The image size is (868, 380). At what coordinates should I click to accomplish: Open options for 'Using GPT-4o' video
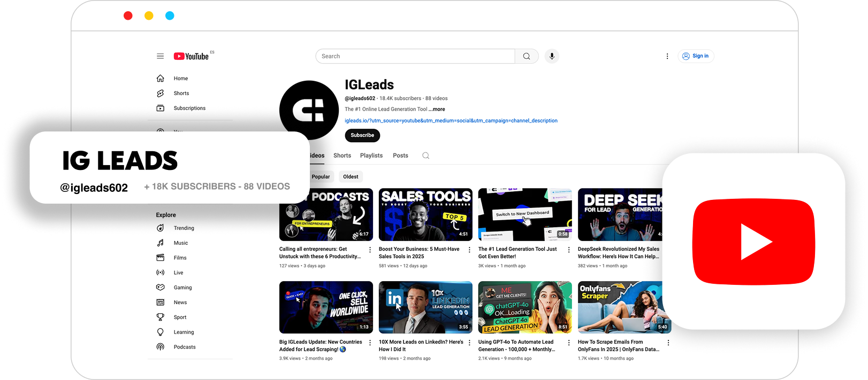point(569,343)
